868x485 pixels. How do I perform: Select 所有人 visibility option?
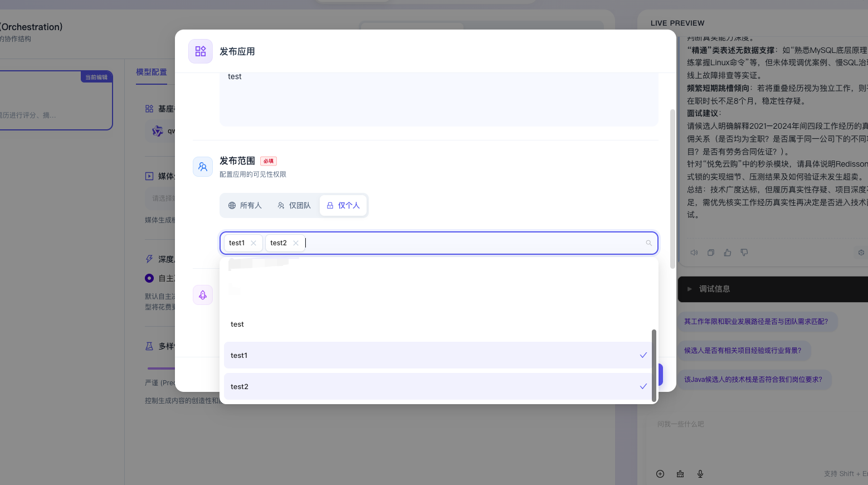[x=245, y=206]
